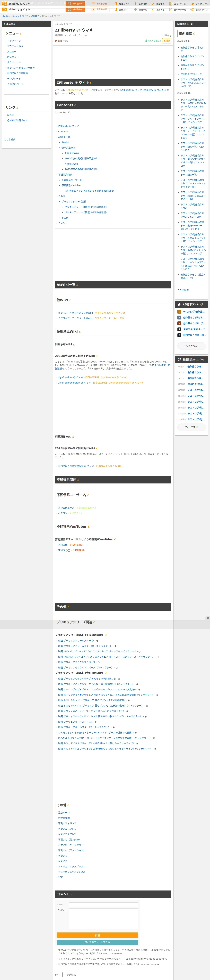Click edit pencil next to 他Wiki heading

(x=70, y=300)
